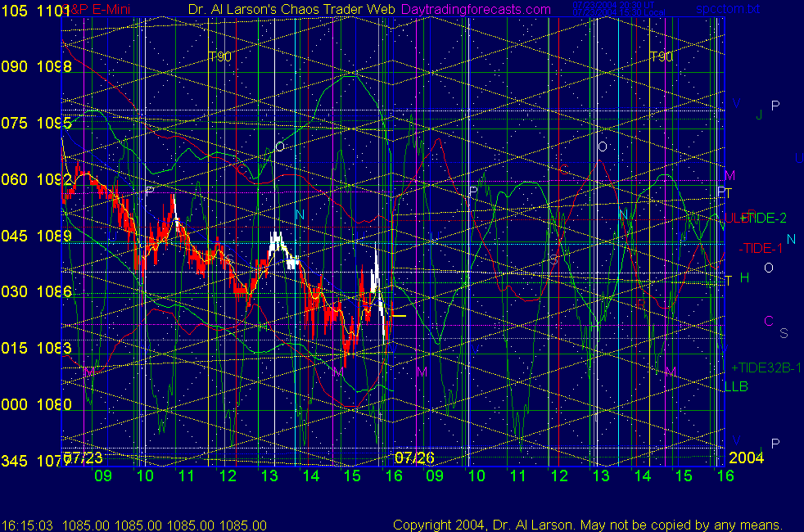Click the 07/23 date label on the chart

click(x=83, y=458)
